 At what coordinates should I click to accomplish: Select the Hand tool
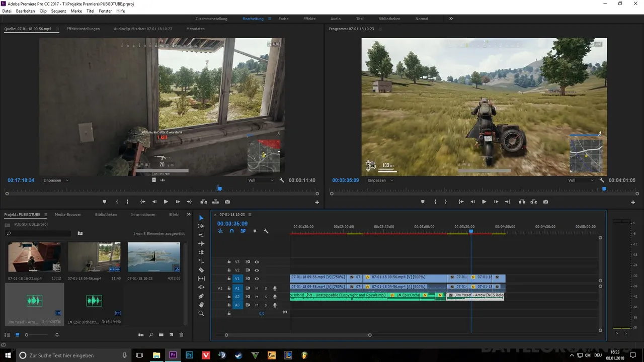201,305
